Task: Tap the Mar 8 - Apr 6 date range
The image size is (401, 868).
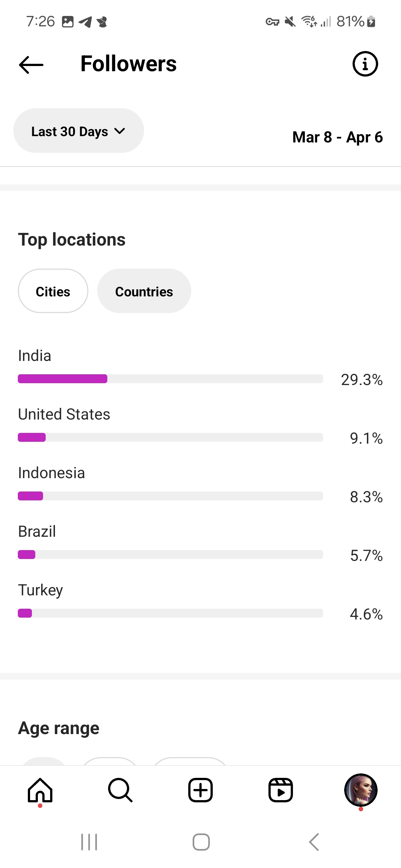Action: tap(337, 137)
